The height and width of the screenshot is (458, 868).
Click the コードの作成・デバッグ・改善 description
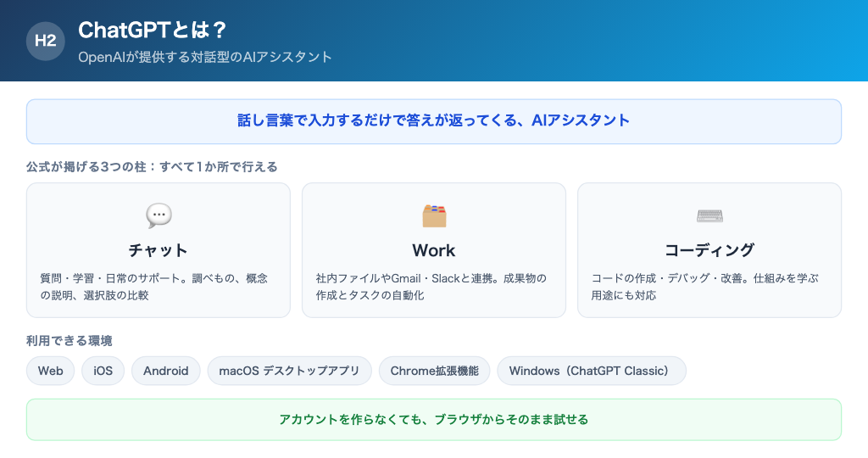point(704,287)
